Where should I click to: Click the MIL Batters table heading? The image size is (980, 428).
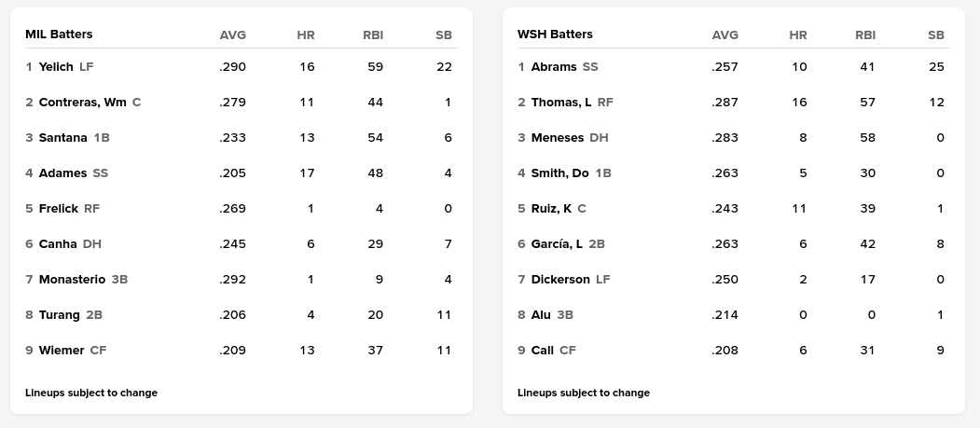[59, 35]
